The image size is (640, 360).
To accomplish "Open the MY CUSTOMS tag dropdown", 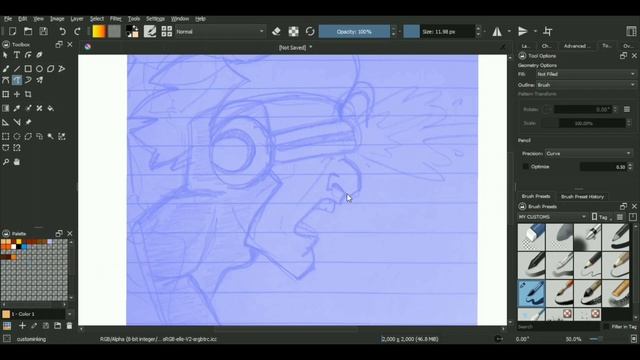I will [552, 217].
